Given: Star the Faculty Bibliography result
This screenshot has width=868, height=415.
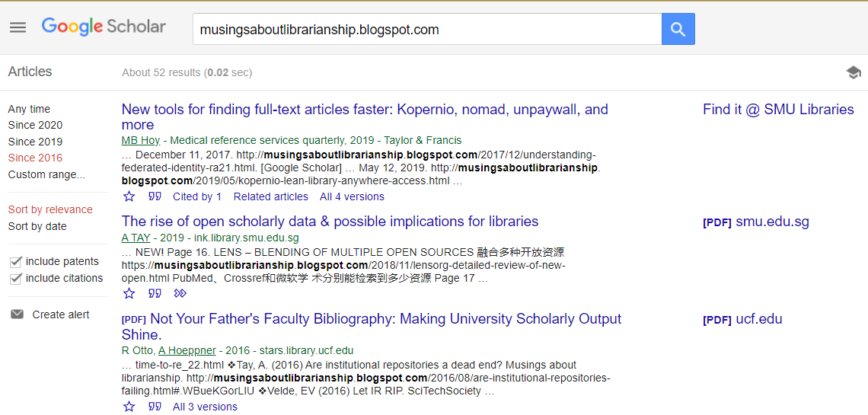Looking at the screenshot, I should tap(129, 407).
